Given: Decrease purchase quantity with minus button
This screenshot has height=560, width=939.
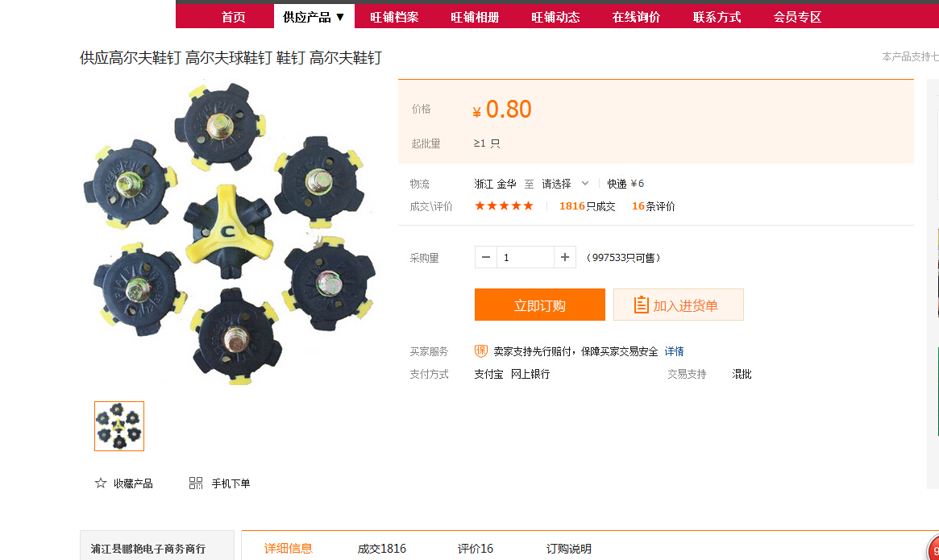Looking at the screenshot, I should pos(486,257).
